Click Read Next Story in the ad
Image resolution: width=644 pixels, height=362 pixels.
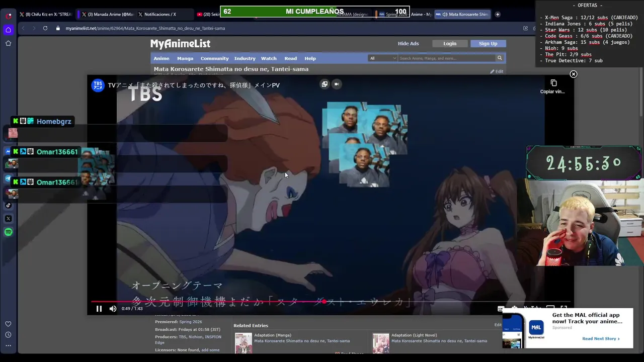point(601,339)
